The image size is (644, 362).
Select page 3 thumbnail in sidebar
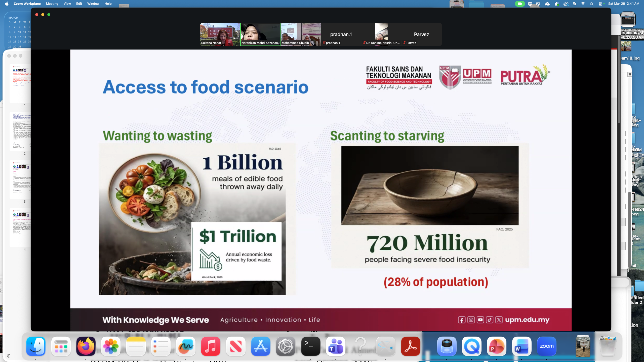click(x=21, y=179)
